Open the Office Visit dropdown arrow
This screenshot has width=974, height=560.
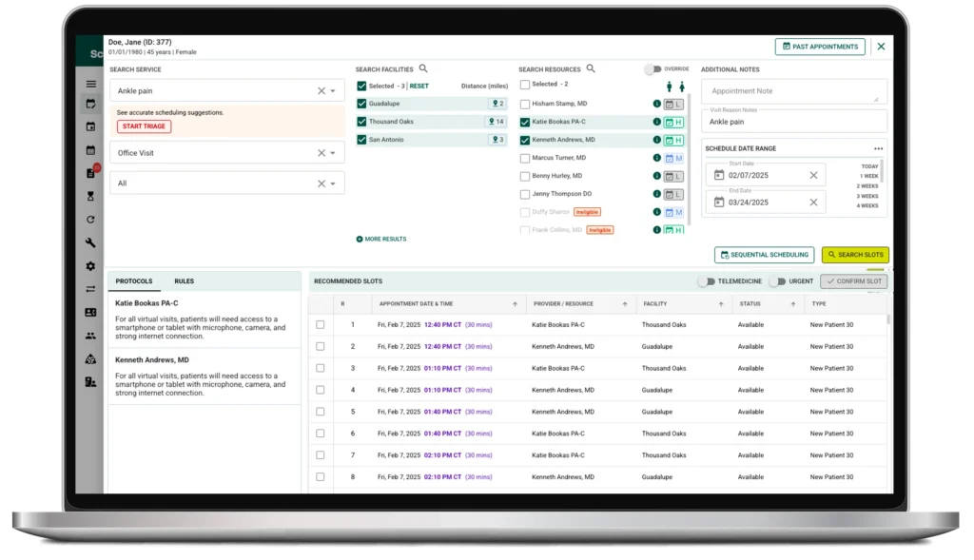tap(333, 153)
